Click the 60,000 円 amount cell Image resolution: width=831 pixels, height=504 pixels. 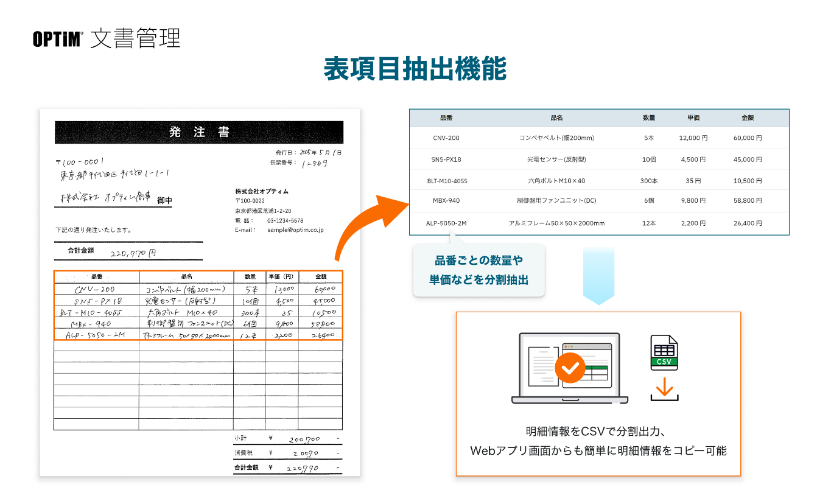(x=747, y=138)
